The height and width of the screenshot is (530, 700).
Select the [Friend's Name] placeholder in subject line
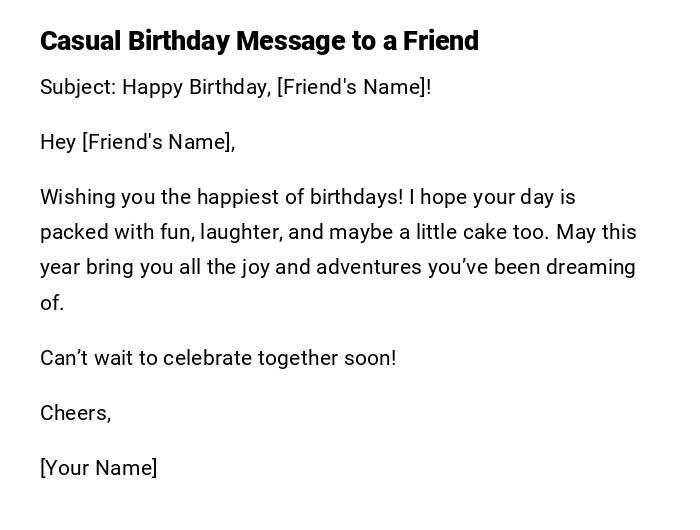click(351, 87)
